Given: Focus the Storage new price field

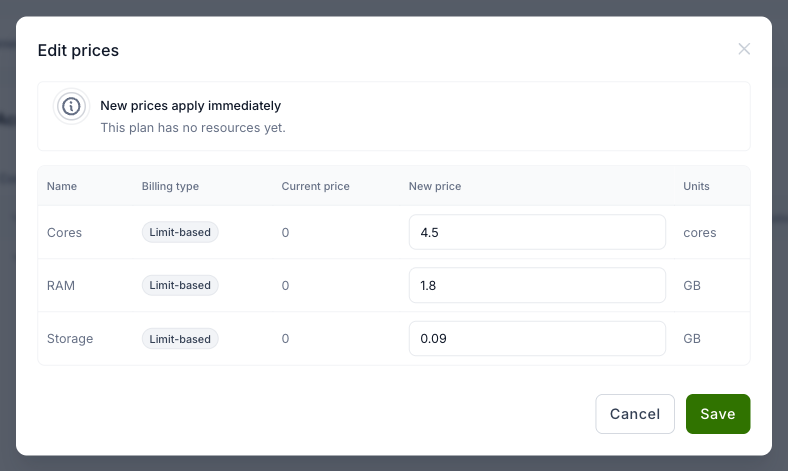Looking at the screenshot, I should click(x=537, y=338).
